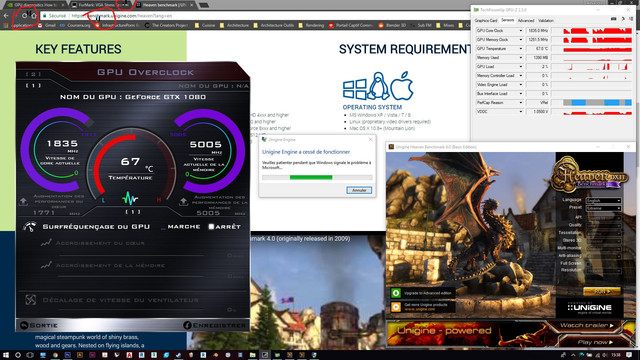Click Annuler in the Unigine Engine crash dialog
The image size is (640, 360).
tap(359, 190)
